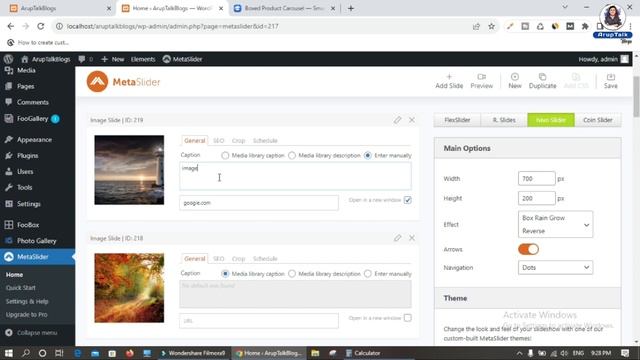Viewport: 640px width, 360px height.
Task: Click the Width input field
Action: click(x=536, y=178)
